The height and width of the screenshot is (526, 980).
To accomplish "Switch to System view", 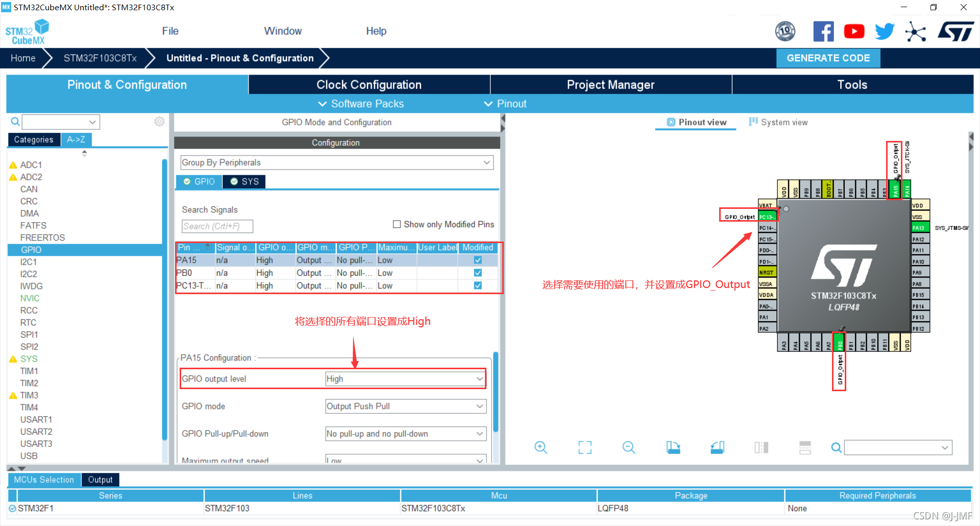I will coord(778,122).
